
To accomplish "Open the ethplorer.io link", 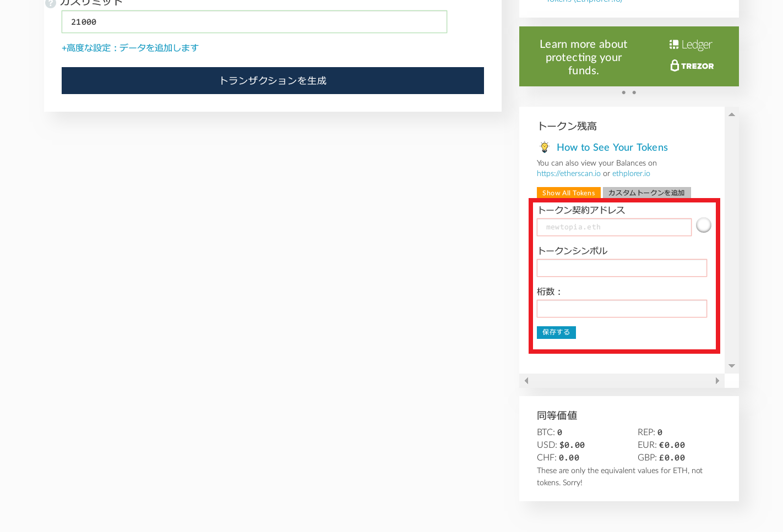I will pyautogui.click(x=631, y=173).
